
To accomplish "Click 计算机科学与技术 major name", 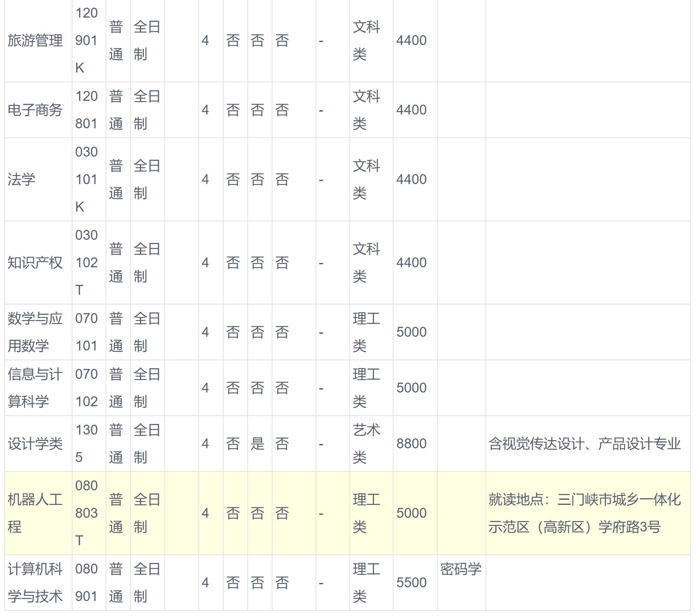I will [35, 583].
